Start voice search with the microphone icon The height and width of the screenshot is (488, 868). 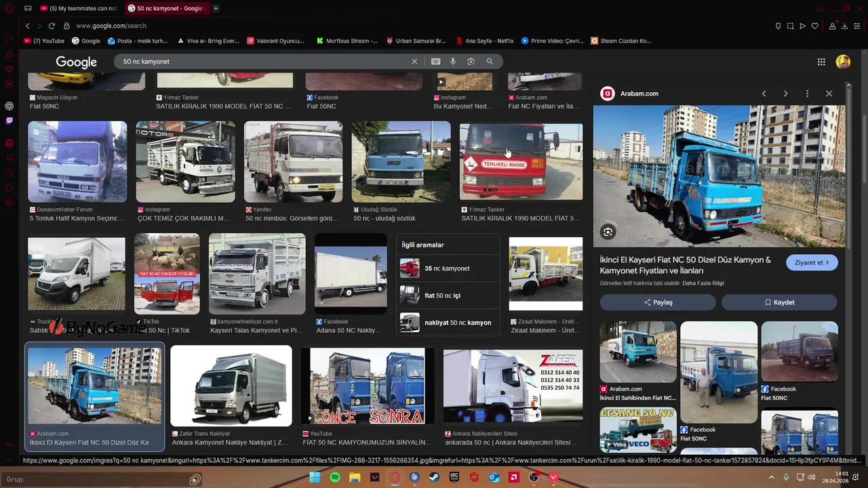453,62
